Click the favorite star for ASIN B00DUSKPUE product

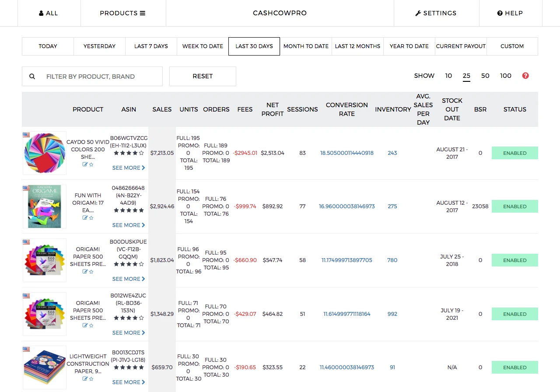(x=91, y=272)
